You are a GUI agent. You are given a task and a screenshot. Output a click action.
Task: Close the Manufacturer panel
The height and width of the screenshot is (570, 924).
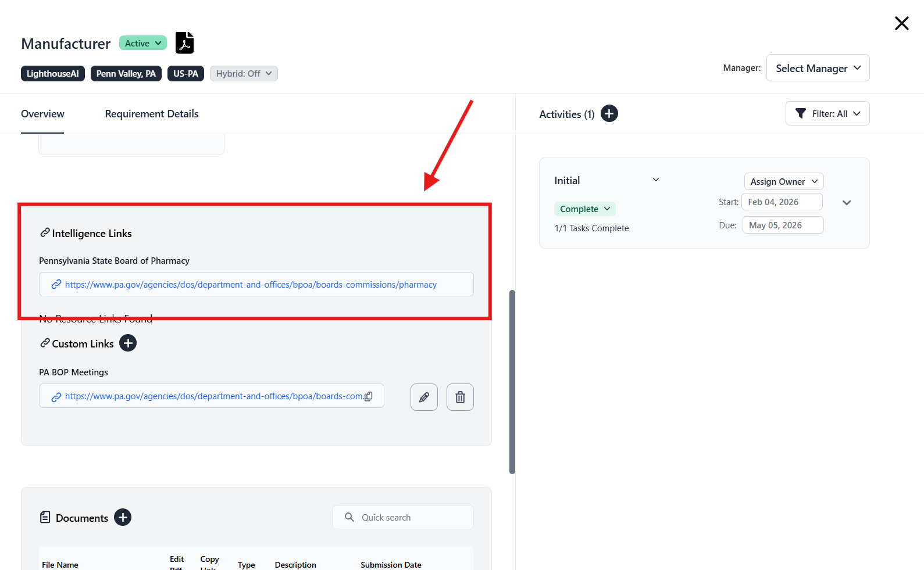pyautogui.click(x=901, y=23)
